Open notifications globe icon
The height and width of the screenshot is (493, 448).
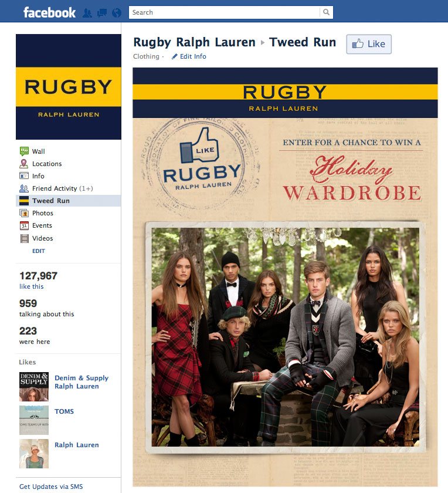pos(117,13)
